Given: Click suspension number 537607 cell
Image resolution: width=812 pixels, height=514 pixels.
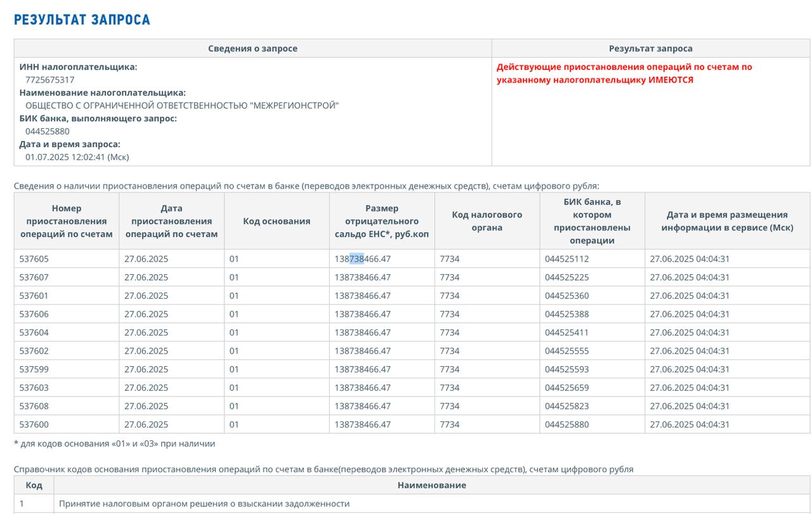Looking at the screenshot, I should point(34,277).
